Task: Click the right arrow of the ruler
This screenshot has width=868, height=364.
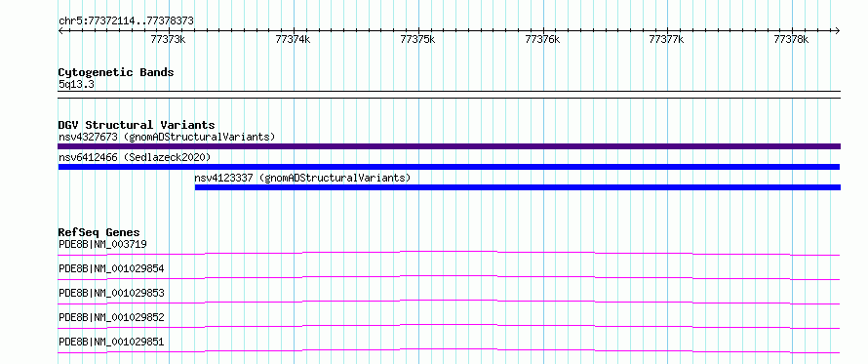Action: click(838, 30)
